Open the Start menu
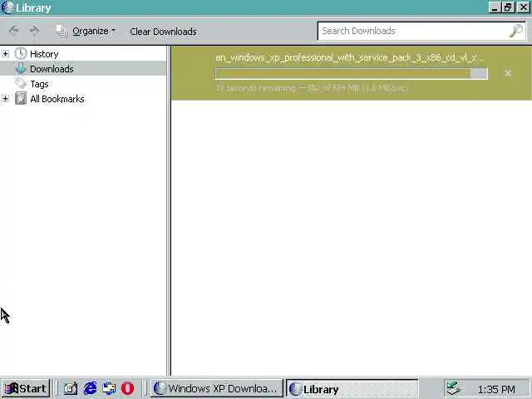532x399 pixels. point(26,388)
